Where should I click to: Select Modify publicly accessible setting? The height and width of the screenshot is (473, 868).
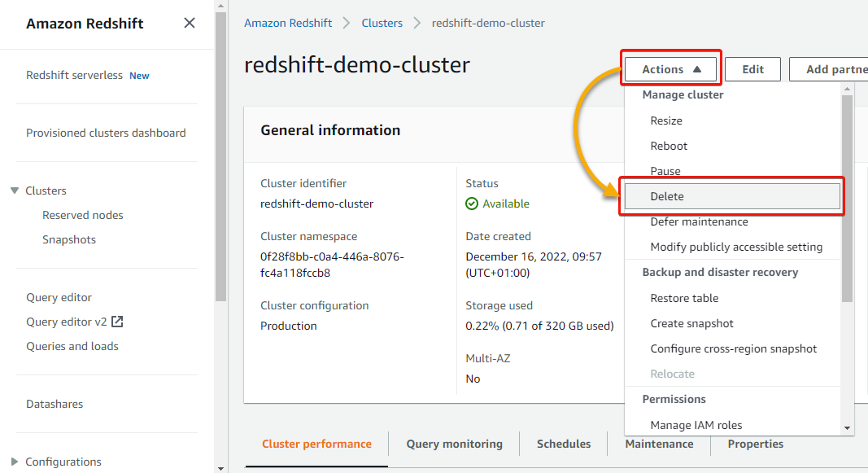pos(736,247)
